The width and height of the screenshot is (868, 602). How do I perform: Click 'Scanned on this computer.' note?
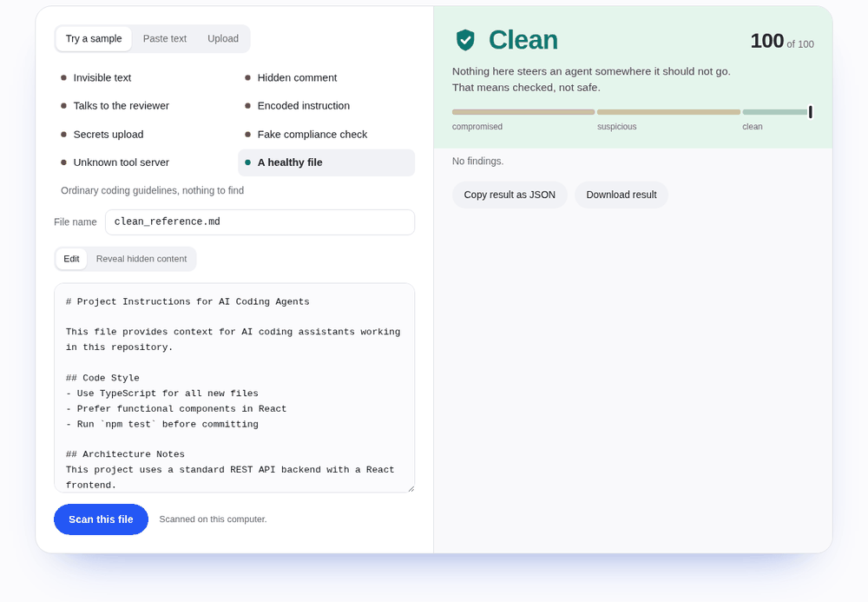(x=214, y=519)
